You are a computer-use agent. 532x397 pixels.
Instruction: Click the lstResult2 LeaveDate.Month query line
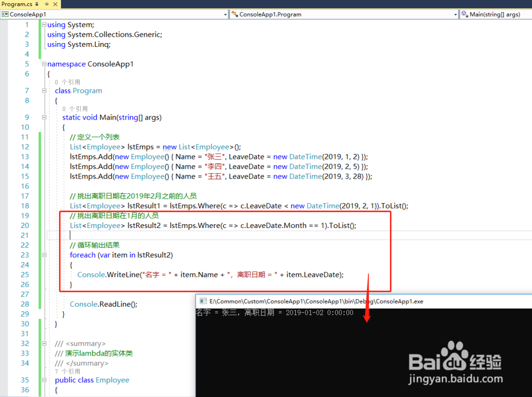(213, 225)
